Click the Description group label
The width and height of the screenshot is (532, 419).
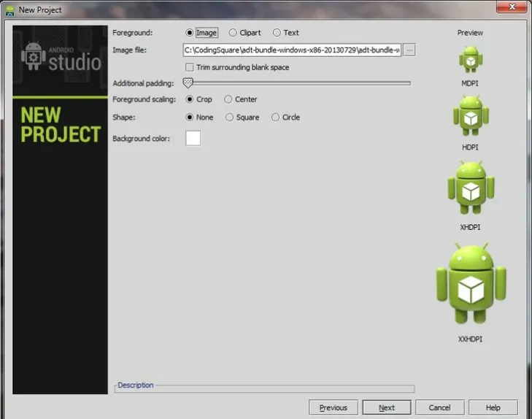pos(136,385)
